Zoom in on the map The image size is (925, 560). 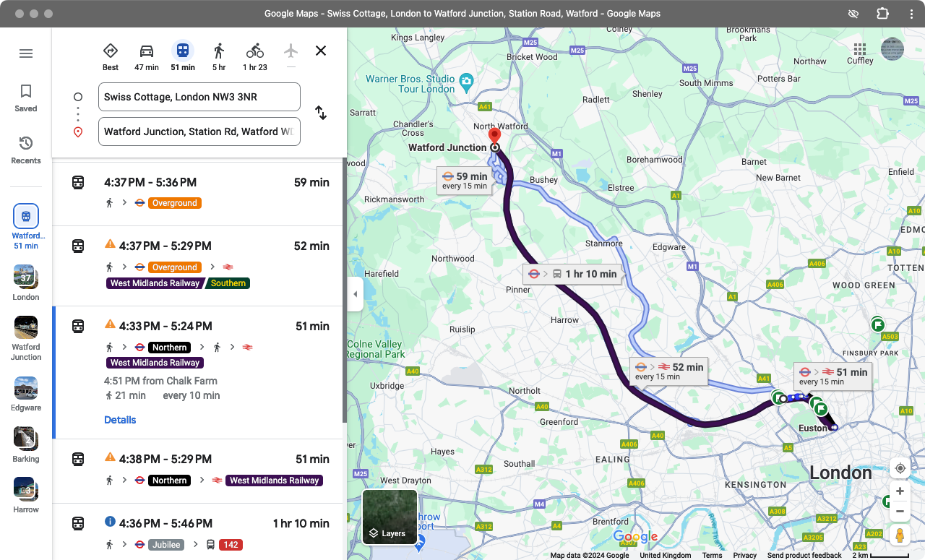pyautogui.click(x=900, y=491)
